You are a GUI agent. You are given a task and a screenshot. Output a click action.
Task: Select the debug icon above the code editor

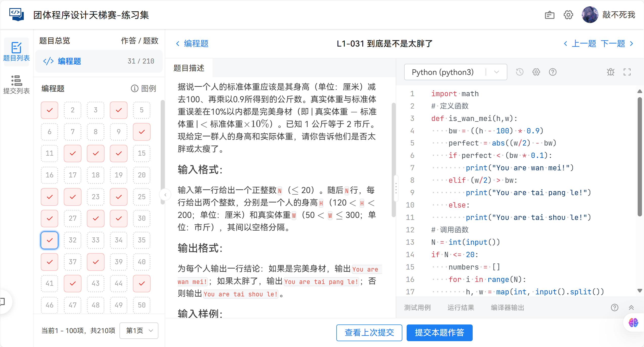[611, 72]
